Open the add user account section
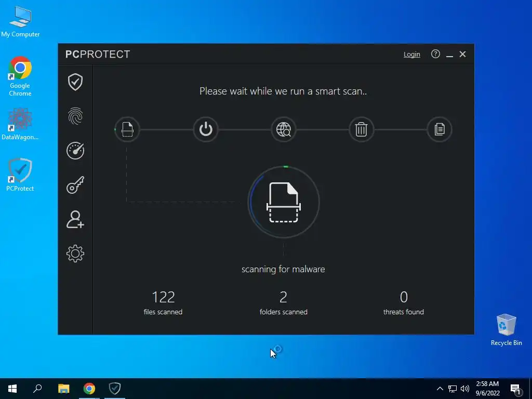The width and height of the screenshot is (532, 399). pos(75,219)
